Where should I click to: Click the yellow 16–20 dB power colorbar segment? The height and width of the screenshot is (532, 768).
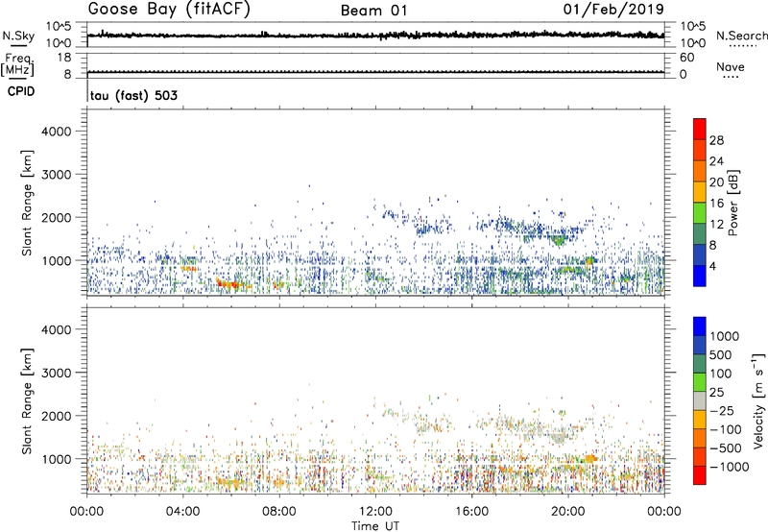coord(700,192)
